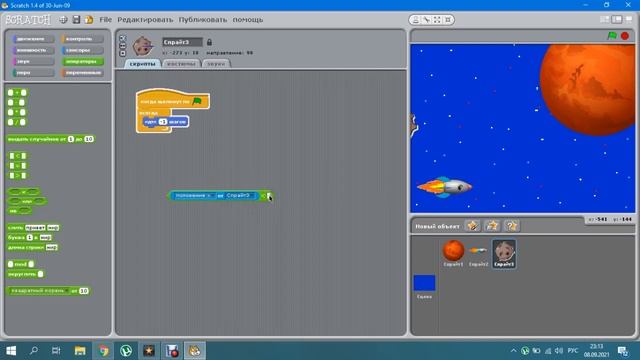Click the division operator block
Viewport: 640px width, 360px height.
17,122
